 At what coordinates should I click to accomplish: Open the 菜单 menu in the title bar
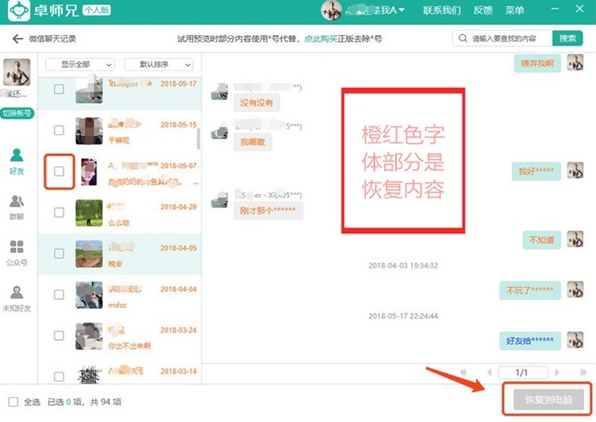point(515,10)
